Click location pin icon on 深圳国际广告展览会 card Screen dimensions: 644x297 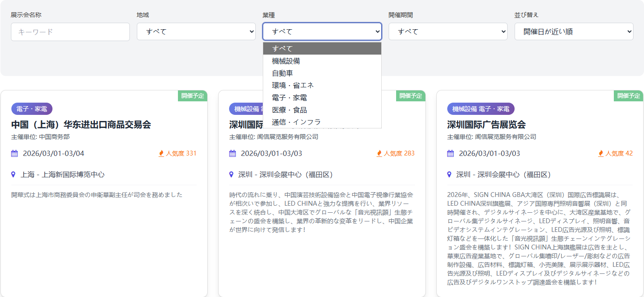coord(449,174)
